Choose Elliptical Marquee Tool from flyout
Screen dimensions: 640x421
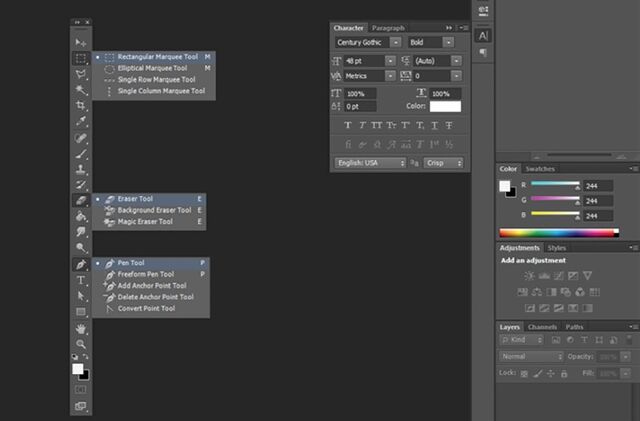154,68
